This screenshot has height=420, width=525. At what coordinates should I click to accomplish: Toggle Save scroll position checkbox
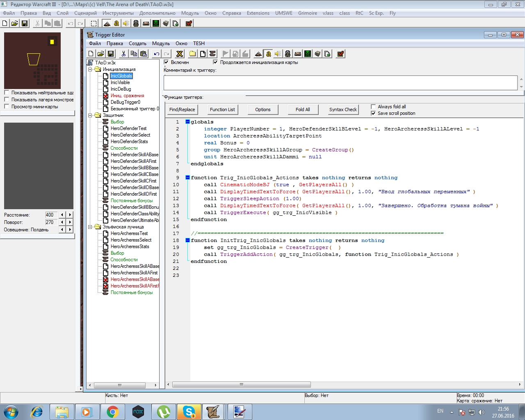pos(373,113)
